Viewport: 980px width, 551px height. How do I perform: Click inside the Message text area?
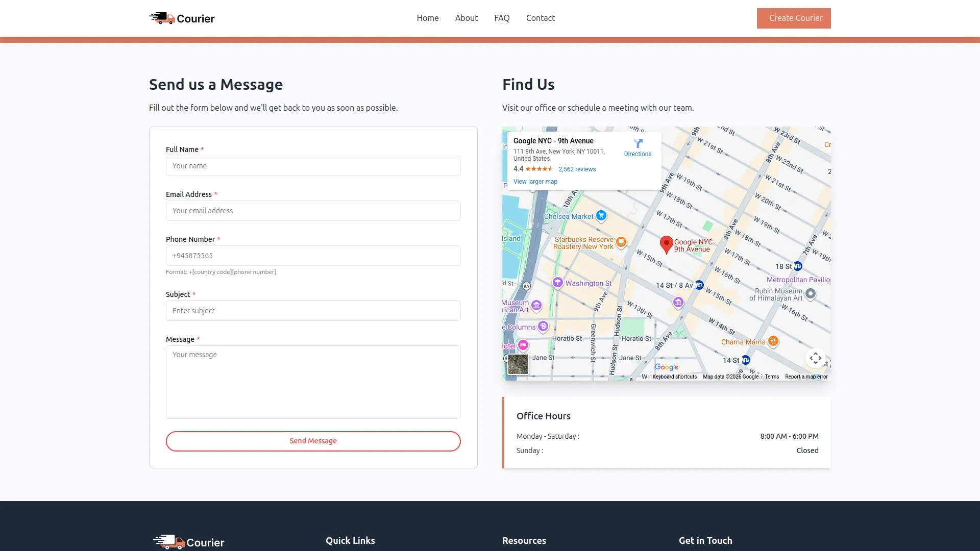point(313,382)
